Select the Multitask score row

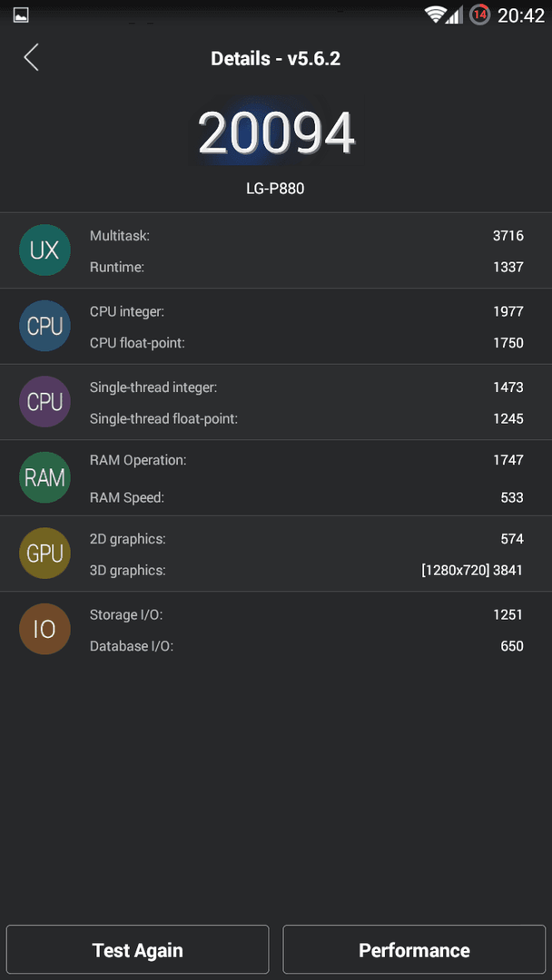[306, 236]
